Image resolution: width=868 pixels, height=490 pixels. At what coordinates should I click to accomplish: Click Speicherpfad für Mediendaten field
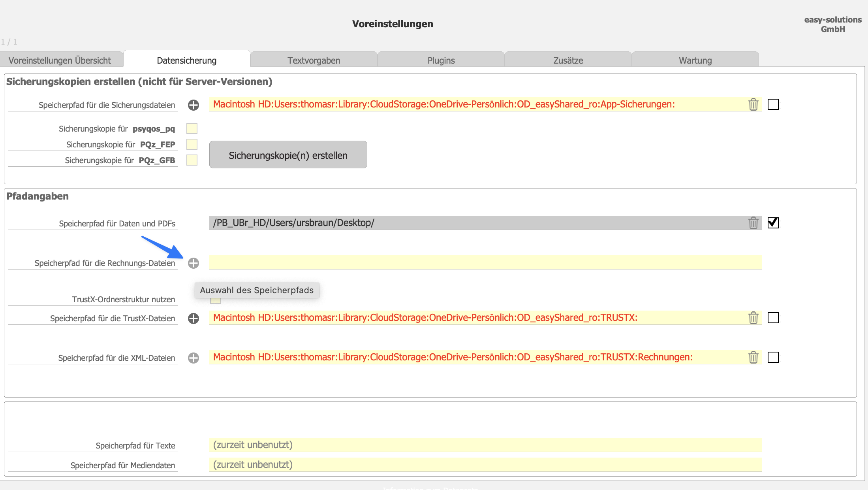(x=485, y=465)
